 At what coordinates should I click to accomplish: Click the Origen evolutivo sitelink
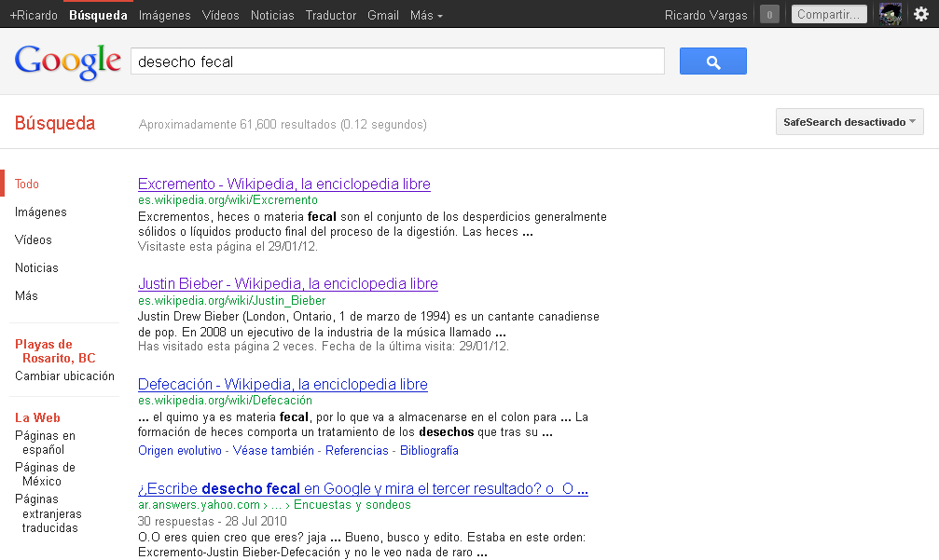[x=180, y=450]
